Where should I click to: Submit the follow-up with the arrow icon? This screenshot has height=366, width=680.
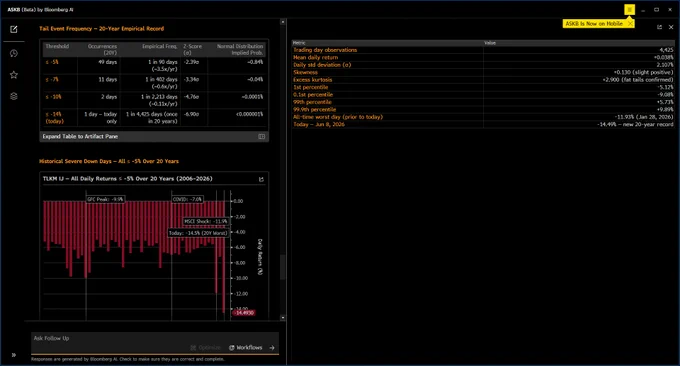pos(272,347)
